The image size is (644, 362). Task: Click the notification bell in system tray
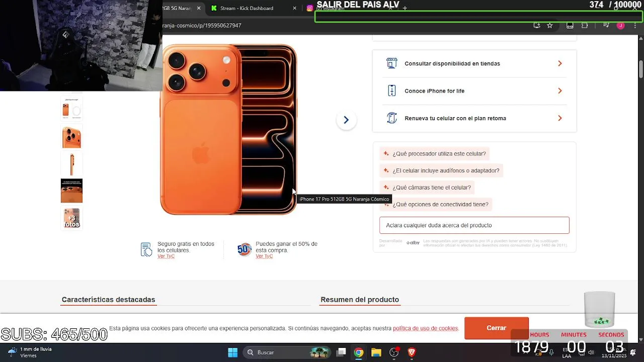click(x=633, y=352)
